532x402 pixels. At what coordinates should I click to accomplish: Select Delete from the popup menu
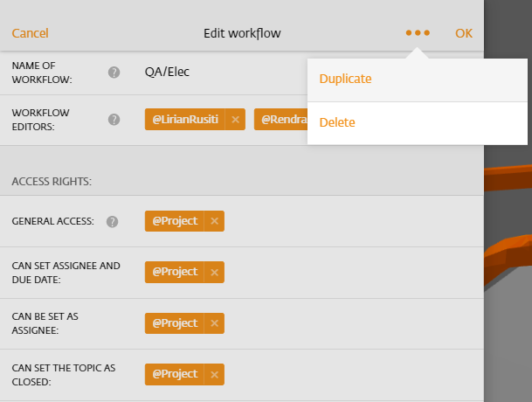tap(418, 123)
